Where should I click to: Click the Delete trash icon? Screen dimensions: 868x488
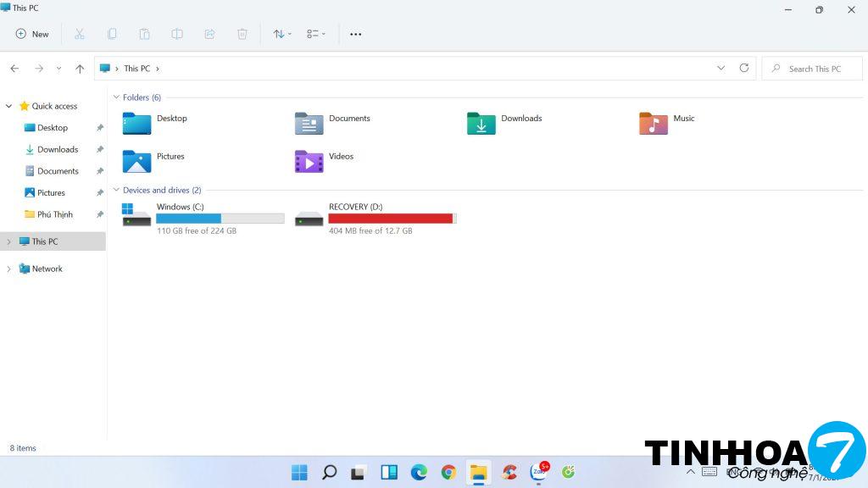(x=242, y=34)
